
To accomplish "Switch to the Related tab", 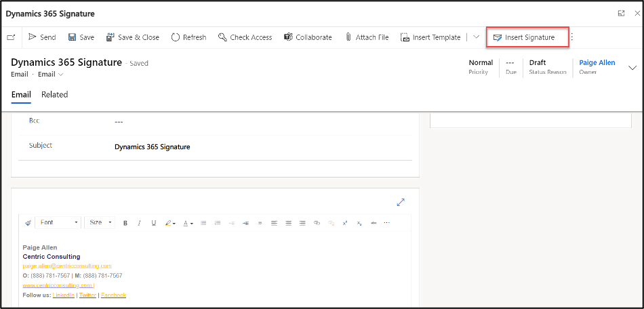I will tap(54, 94).
